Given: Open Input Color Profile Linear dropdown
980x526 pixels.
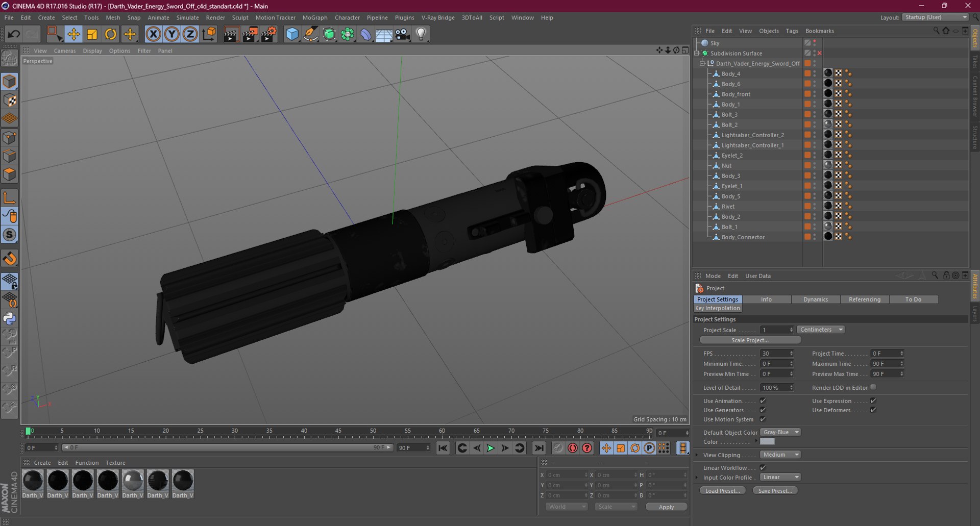Looking at the screenshot, I should pos(780,477).
